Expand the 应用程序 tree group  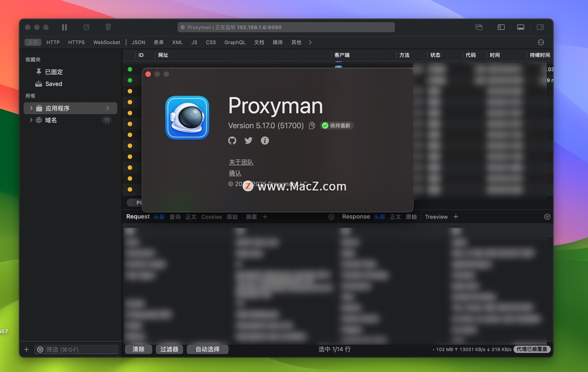(31, 108)
